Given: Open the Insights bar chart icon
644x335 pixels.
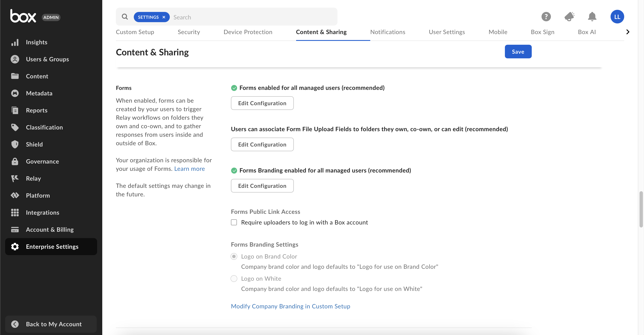Looking at the screenshot, I should click(15, 42).
